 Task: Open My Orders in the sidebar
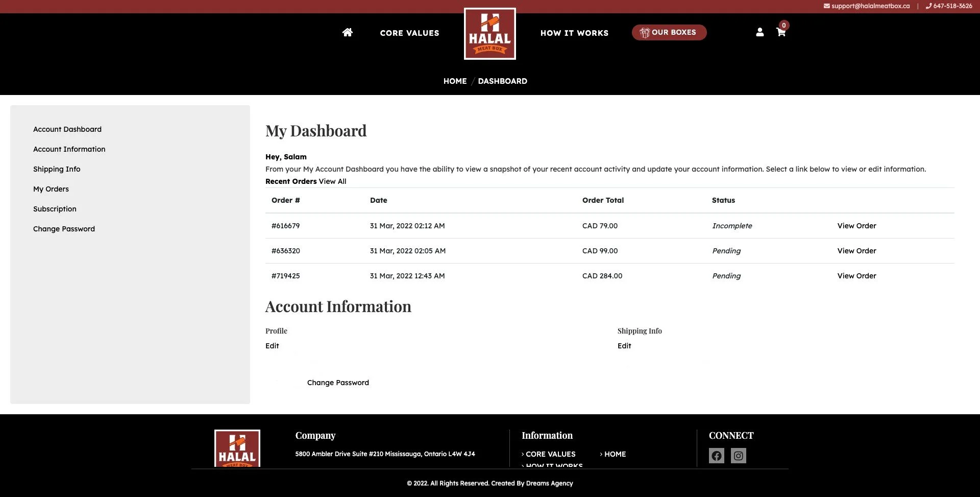51,188
